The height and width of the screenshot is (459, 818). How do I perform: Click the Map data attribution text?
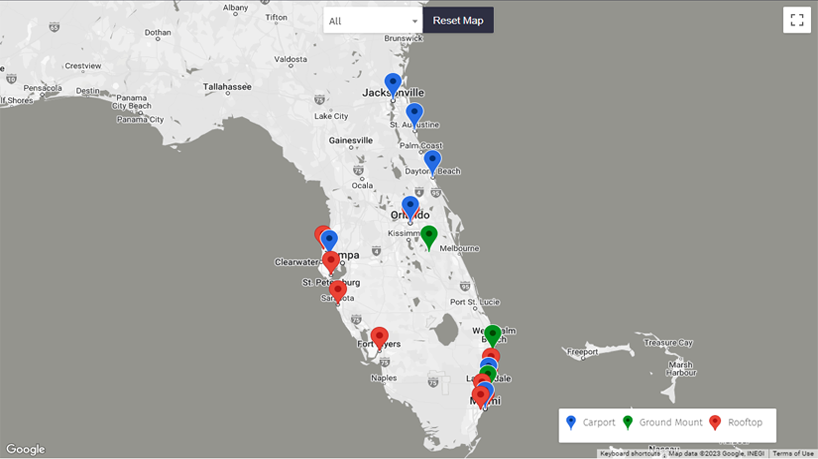716,454
